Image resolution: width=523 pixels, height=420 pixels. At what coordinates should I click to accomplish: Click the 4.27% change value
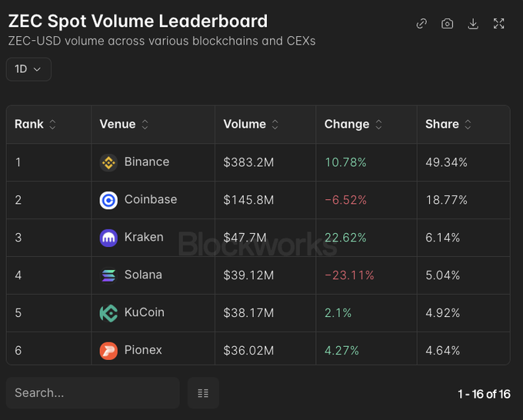click(342, 351)
